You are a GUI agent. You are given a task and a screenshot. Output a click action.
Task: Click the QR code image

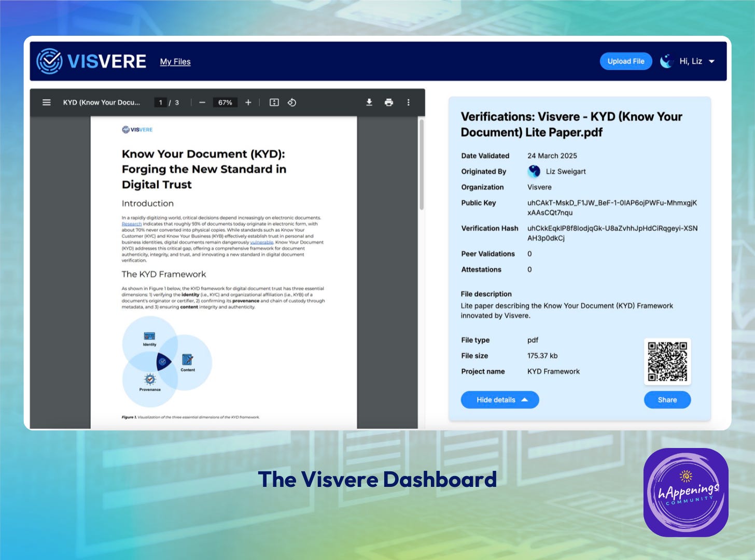[667, 361]
